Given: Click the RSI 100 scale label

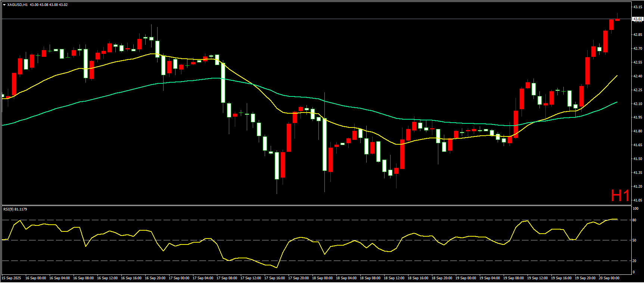Looking at the screenshot, I should pos(635,209).
